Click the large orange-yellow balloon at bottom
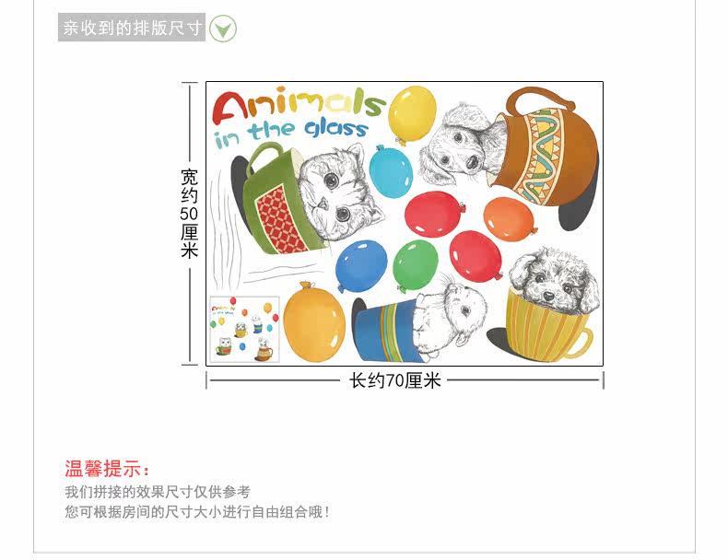The height and width of the screenshot is (560, 728). pyautogui.click(x=314, y=322)
